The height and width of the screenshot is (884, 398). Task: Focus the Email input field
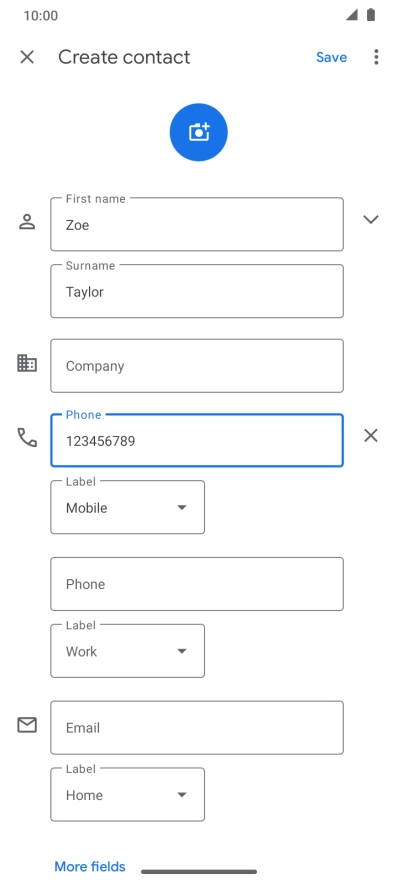point(197,728)
